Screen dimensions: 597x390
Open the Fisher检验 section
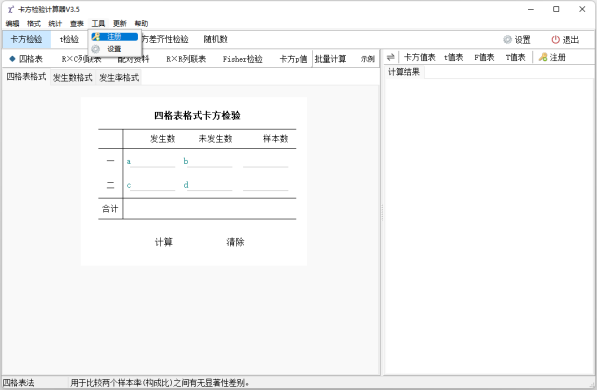click(x=243, y=59)
